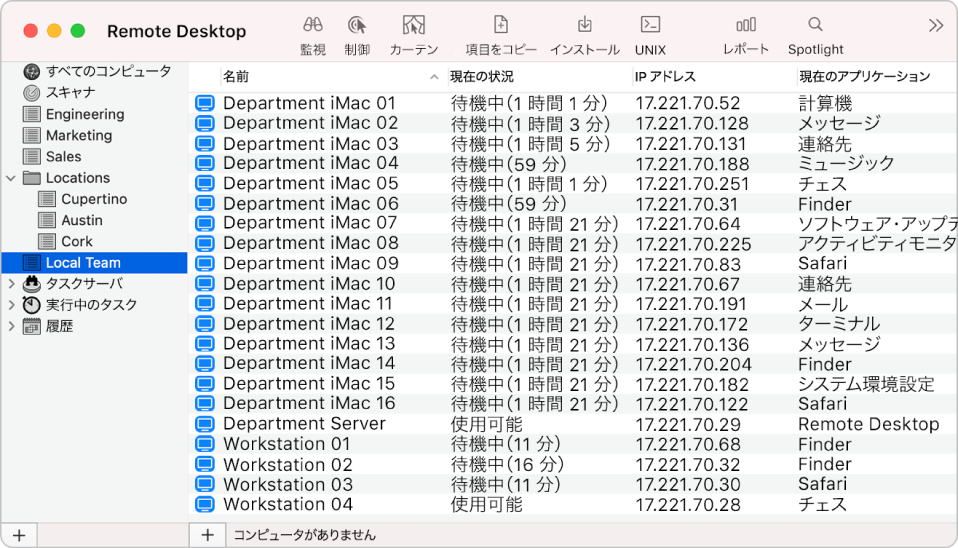Click the Department Server computer icon
Viewport: 958px width, 548px height.
tap(205, 423)
